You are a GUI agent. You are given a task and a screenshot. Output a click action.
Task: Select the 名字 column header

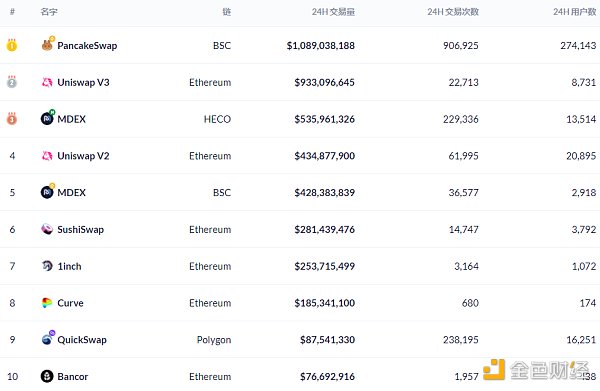tap(49, 12)
